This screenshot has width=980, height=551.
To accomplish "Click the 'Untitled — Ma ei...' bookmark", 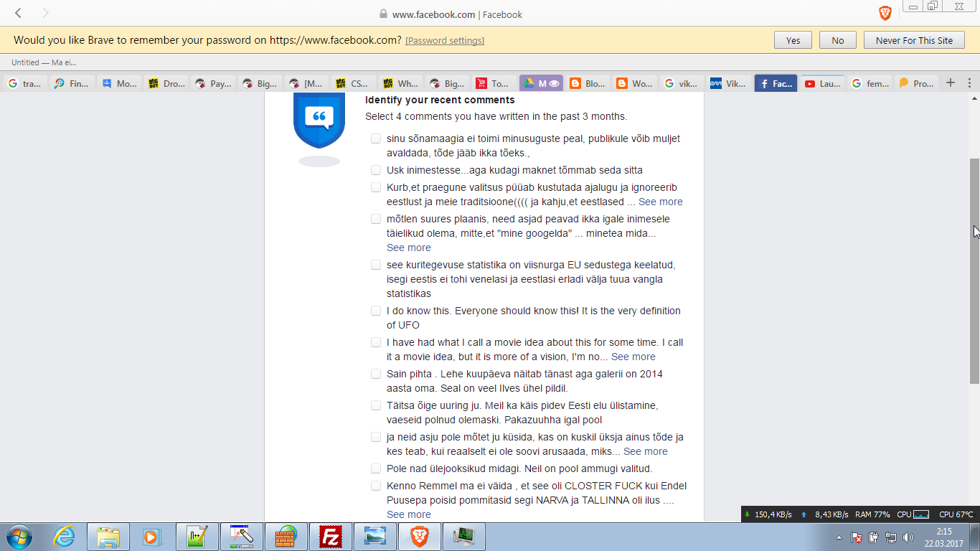I will pyautogui.click(x=44, y=62).
